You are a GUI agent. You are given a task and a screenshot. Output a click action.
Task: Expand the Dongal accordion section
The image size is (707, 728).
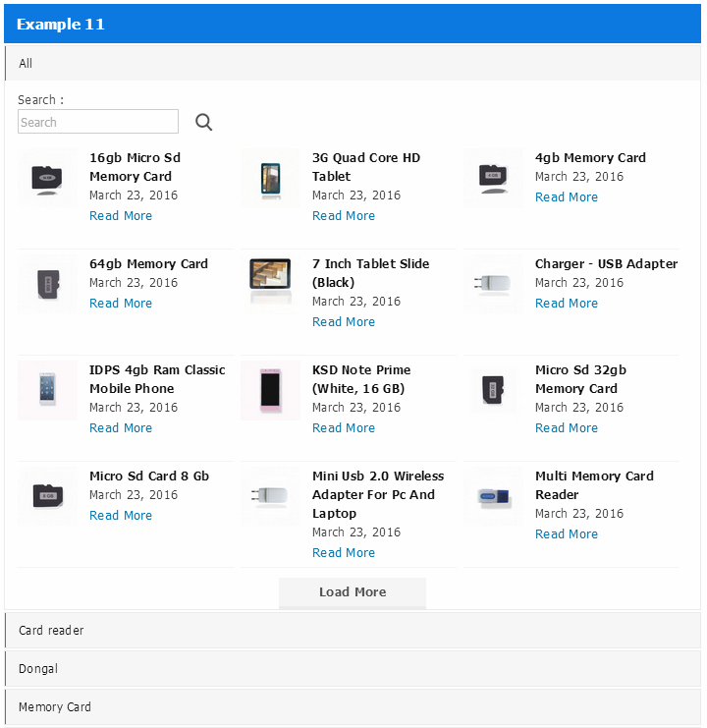click(353, 669)
